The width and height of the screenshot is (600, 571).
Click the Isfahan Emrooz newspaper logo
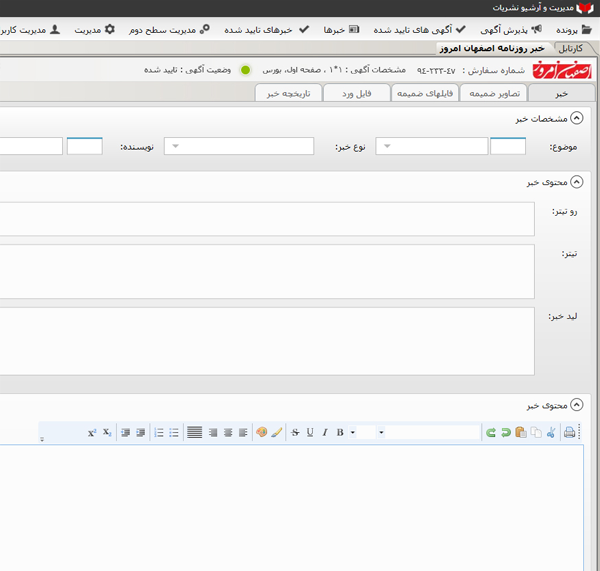coord(562,70)
